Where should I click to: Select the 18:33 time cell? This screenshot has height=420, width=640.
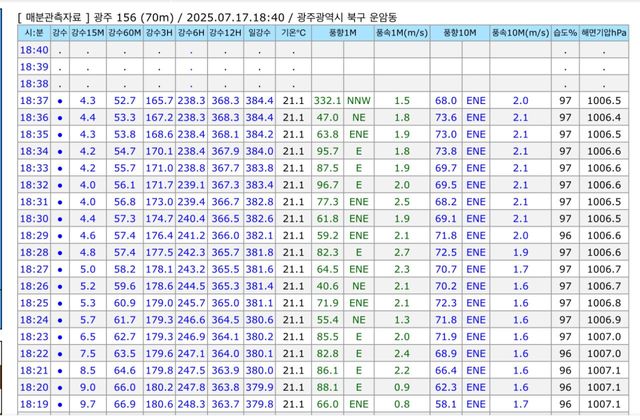tap(34, 168)
